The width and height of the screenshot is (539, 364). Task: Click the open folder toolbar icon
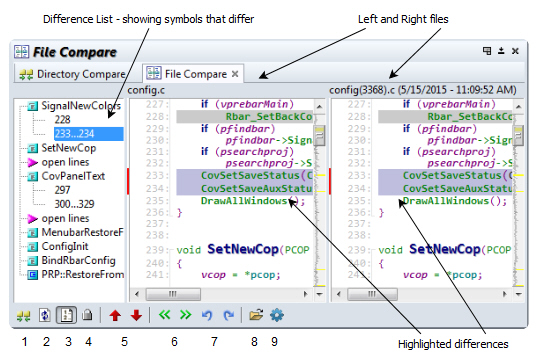click(256, 315)
